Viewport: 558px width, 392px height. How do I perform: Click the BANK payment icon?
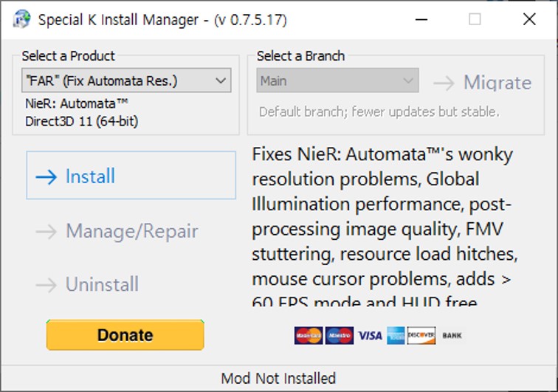tap(452, 335)
